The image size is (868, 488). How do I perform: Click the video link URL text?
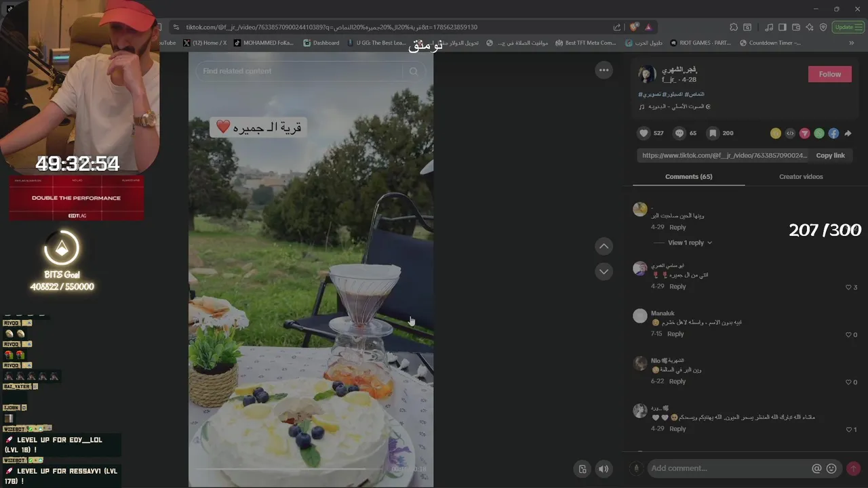tap(725, 156)
